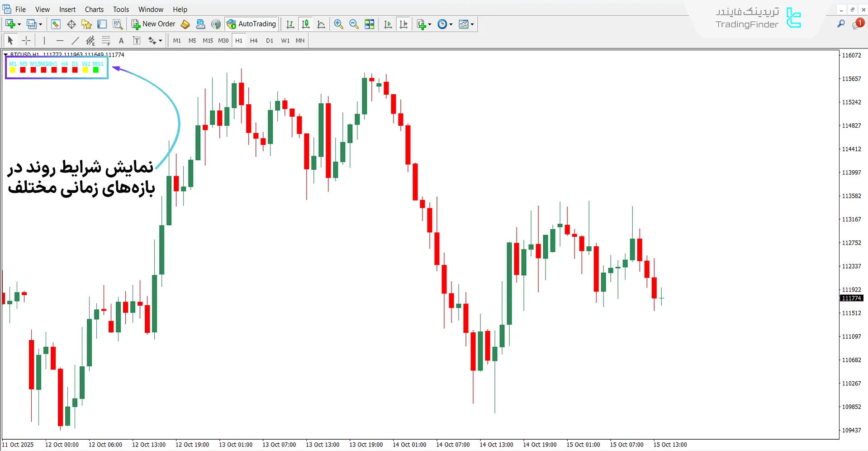Select the draw trendline tool

(x=75, y=41)
